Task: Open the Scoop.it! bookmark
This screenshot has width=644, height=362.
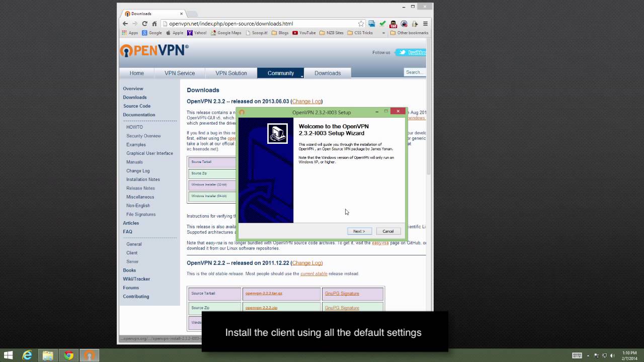Action: click(257, 33)
